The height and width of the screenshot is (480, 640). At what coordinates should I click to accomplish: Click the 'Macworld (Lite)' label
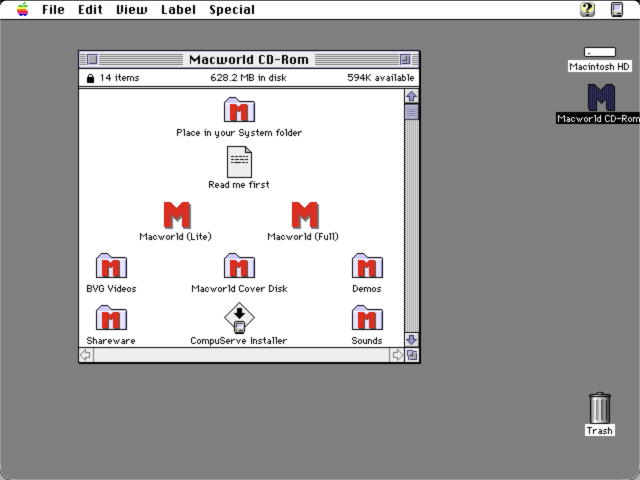(x=176, y=237)
